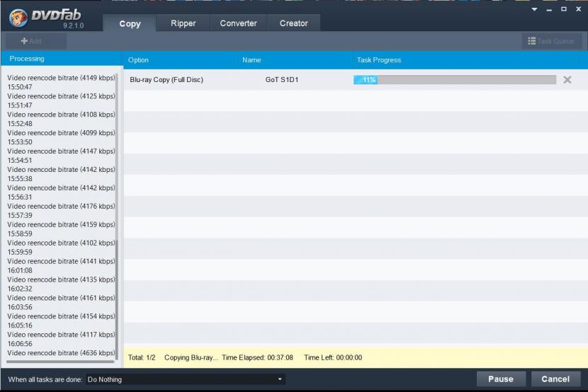The width and height of the screenshot is (588, 392).
Task: Click the Time Elapsed 00:37:08 text
Action: pos(257,357)
